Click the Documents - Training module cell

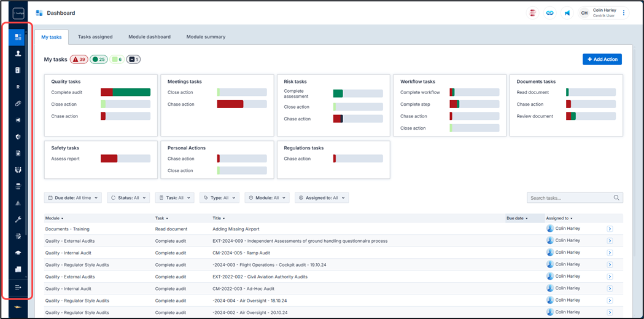[x=68, y=229]
